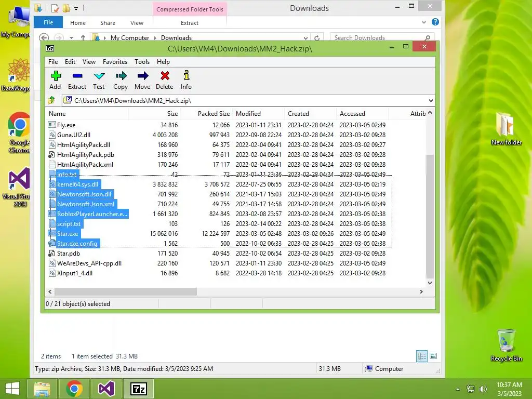Select the script.txt file

coord(69,224)
